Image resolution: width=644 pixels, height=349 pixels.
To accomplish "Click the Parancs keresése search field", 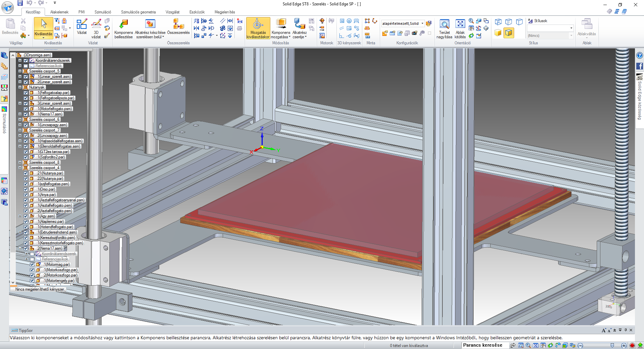I will pos(483,345).
